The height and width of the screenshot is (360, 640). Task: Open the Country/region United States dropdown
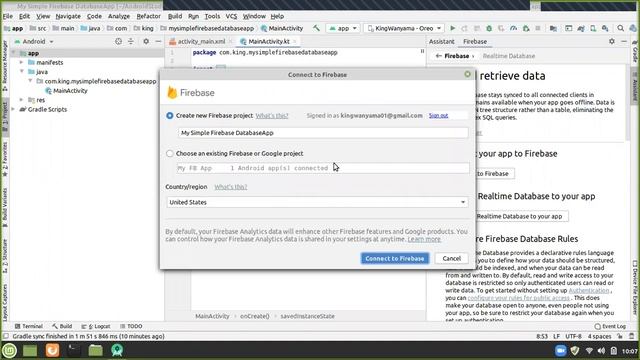tap(317, 202)
